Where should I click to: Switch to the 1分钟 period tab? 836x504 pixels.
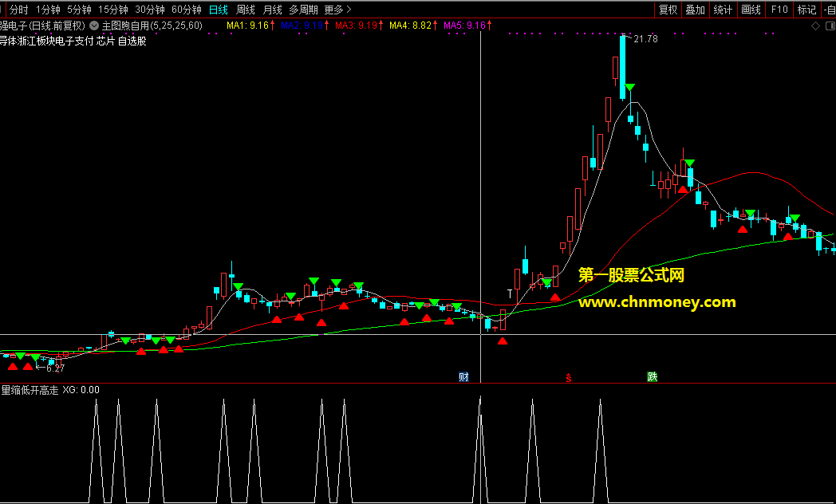[48, 10]
